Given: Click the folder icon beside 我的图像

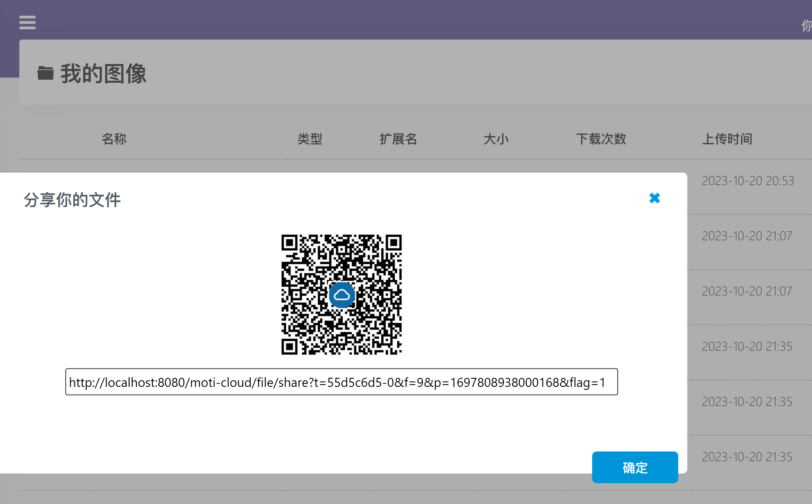Looking at the screenshot, I should pos(45,73).
